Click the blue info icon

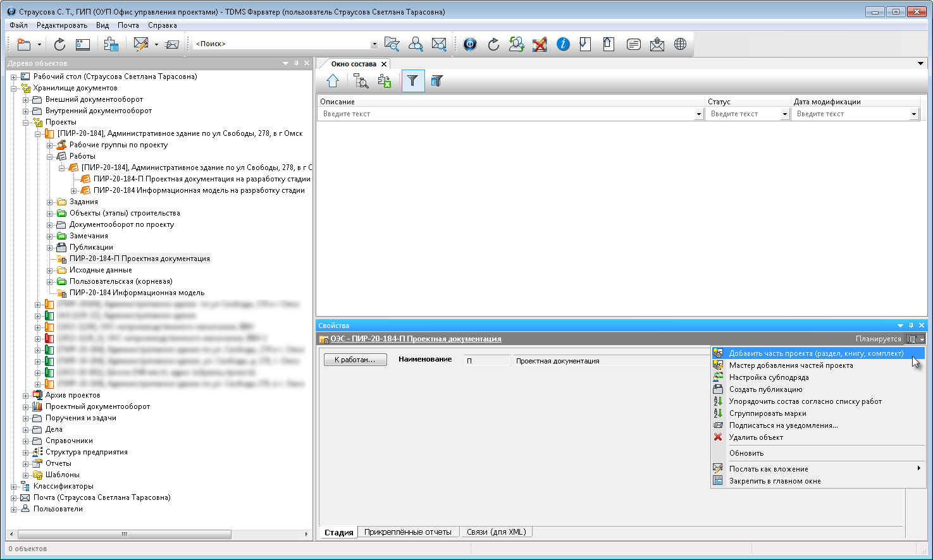[x=563, y=44]
